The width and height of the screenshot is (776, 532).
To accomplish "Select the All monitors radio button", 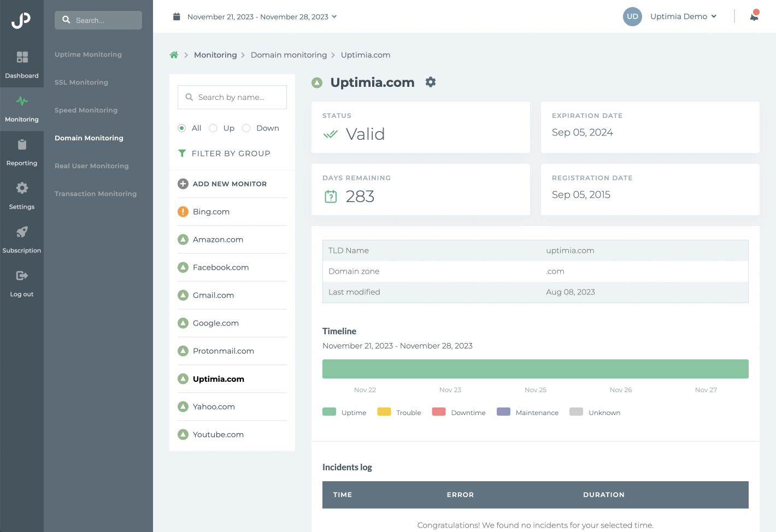I will pos(182,128).
